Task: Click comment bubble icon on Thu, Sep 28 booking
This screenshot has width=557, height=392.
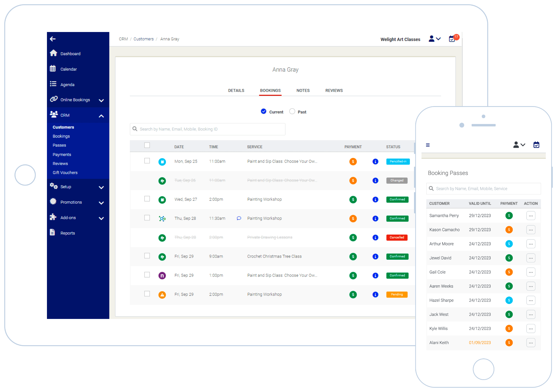Action: [239, 218]
